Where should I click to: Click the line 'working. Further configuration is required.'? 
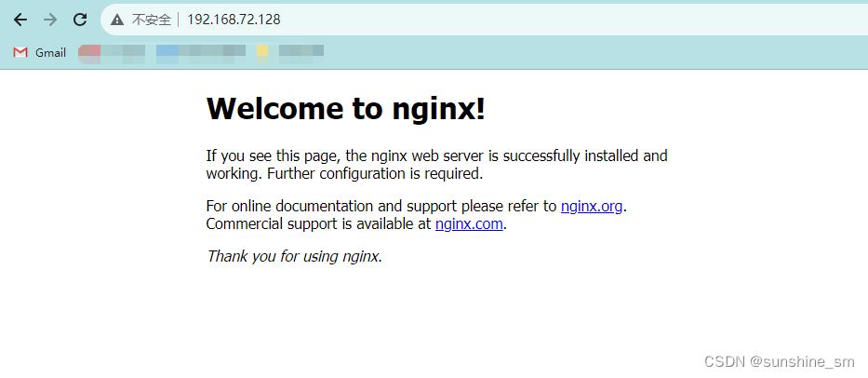pos(344,173)
